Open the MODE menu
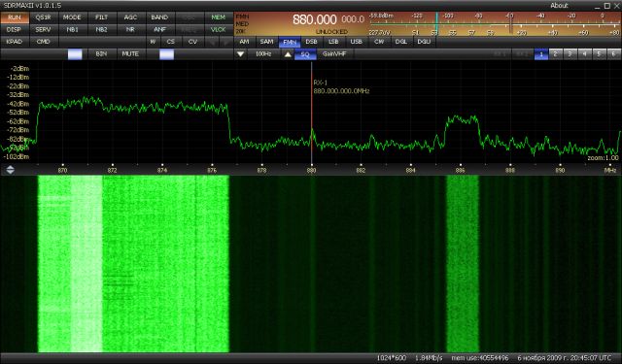 [72, 17]
